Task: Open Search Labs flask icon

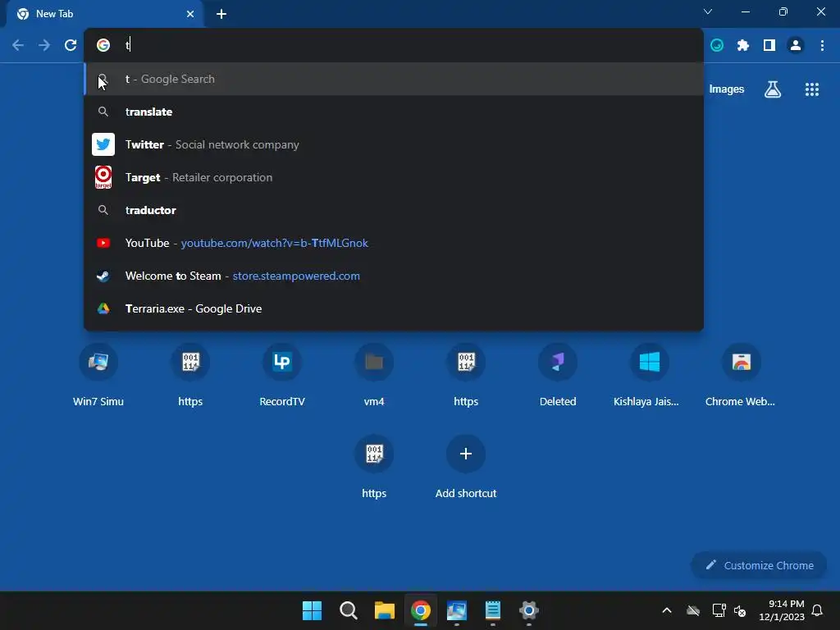Action: tap(773, 89)
